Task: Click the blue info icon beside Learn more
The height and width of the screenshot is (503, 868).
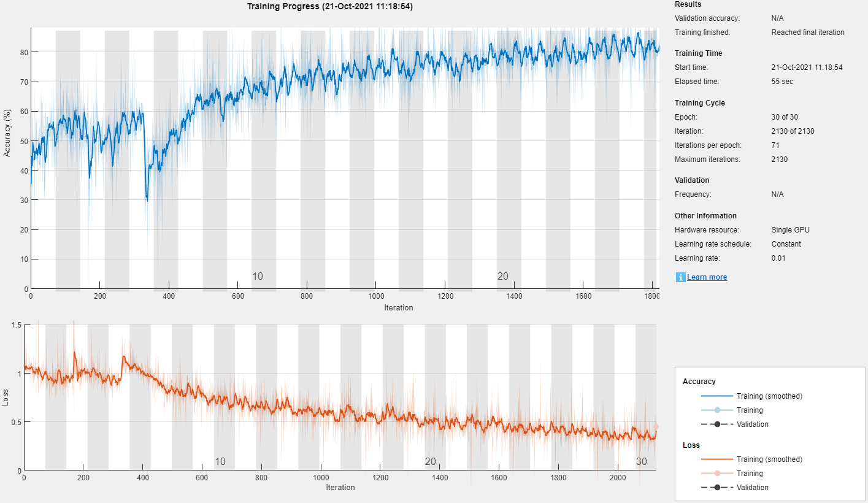Action: point(680,277)
